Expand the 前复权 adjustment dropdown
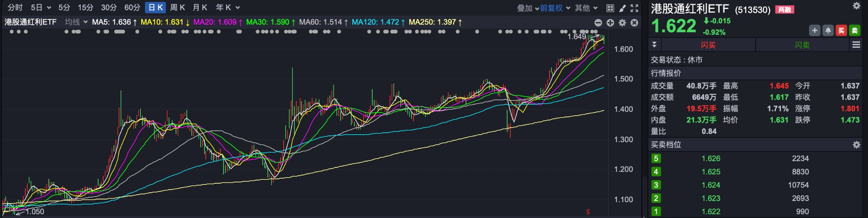Image resolution: width=868 pixels, height=218 pixels. click(x=555, y=8)
